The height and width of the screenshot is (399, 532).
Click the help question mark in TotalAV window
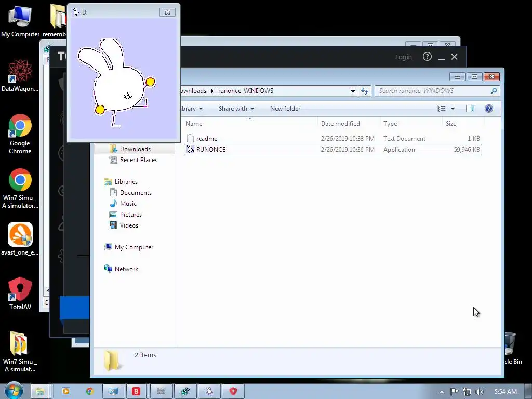pyautogui.click(x=427, y=57)
